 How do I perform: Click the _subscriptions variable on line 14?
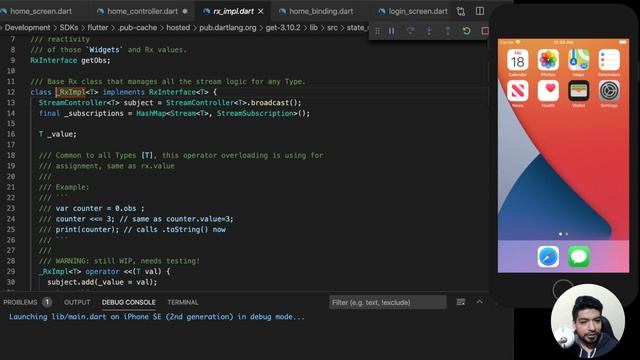point(93,113)
